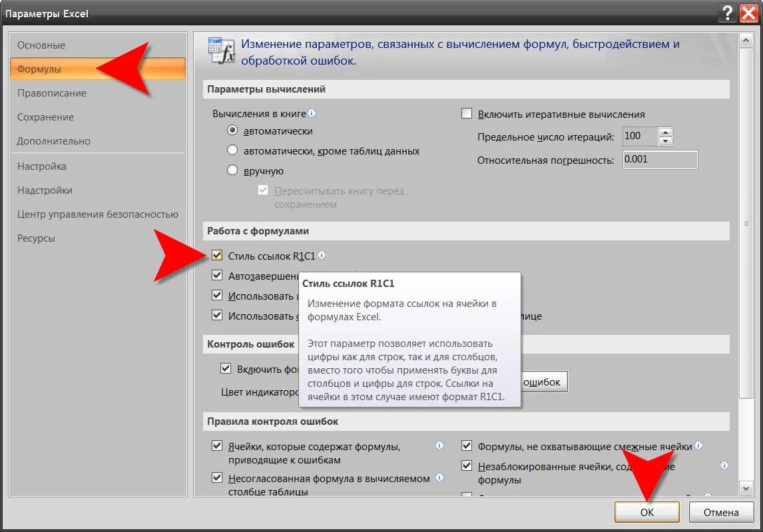
Task: Decrease Предельное число итераций with down arrow
Action: tap(665, 141)
